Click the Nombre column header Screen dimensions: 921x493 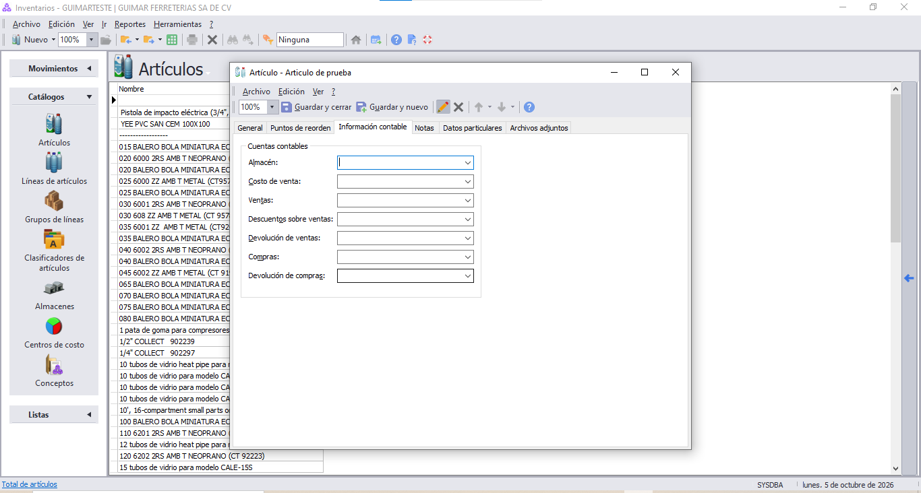click(x=173, y=89)
